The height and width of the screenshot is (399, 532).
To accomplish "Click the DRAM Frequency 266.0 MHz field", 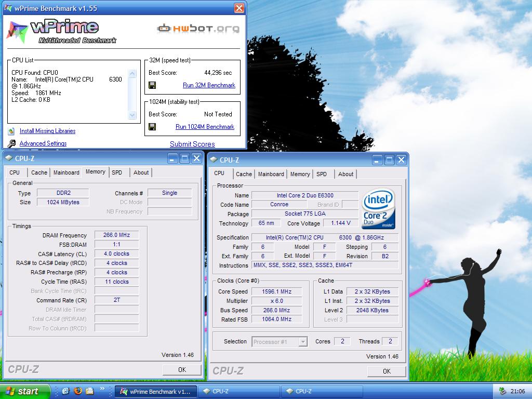I will (117, 235).
